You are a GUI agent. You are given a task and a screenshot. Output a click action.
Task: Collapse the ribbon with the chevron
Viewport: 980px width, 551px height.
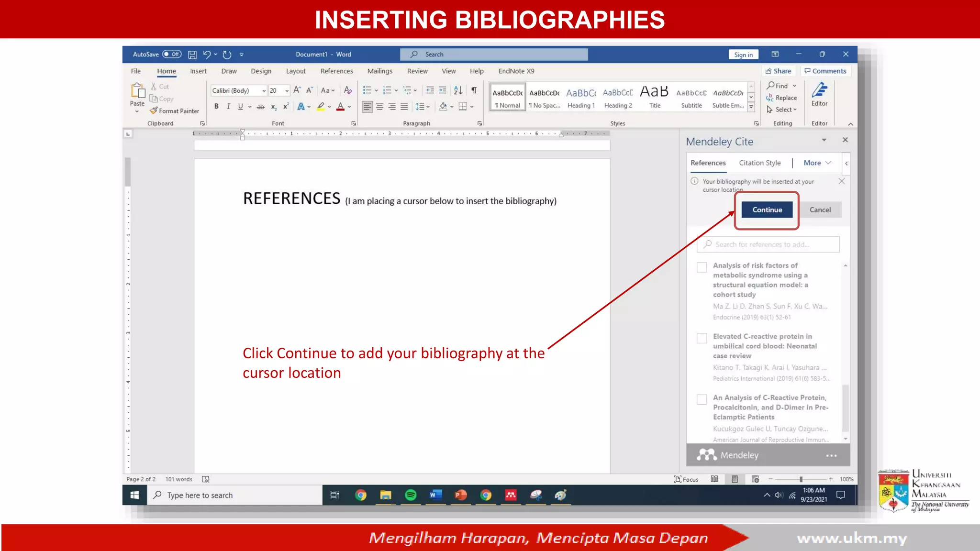[x=850, y=124]
